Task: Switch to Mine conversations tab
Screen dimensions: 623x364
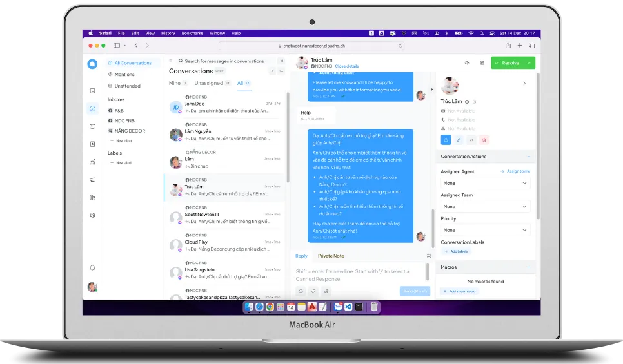Action: (178, 83)
